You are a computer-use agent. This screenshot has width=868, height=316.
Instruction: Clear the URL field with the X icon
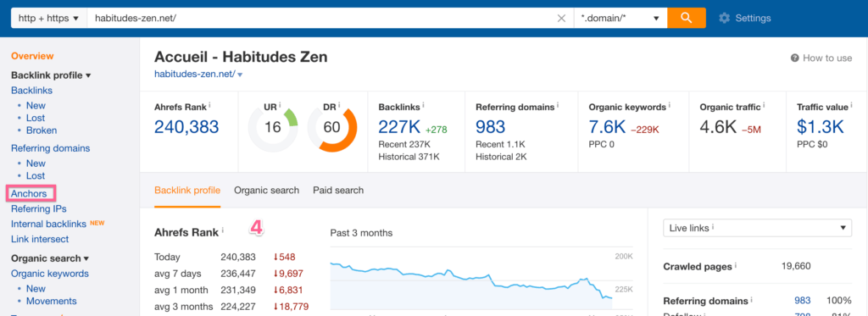(x=561, y=19)
